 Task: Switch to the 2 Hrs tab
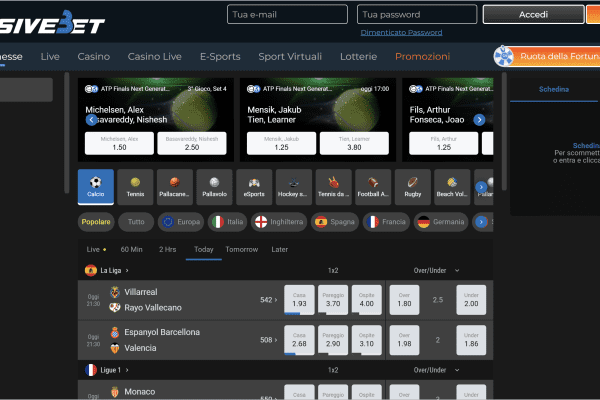pos(168,250)
